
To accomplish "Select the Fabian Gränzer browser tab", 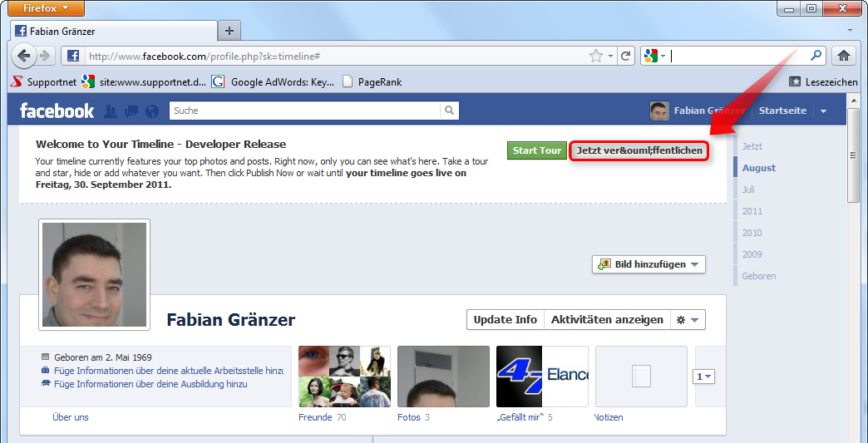I will (113, 31).
